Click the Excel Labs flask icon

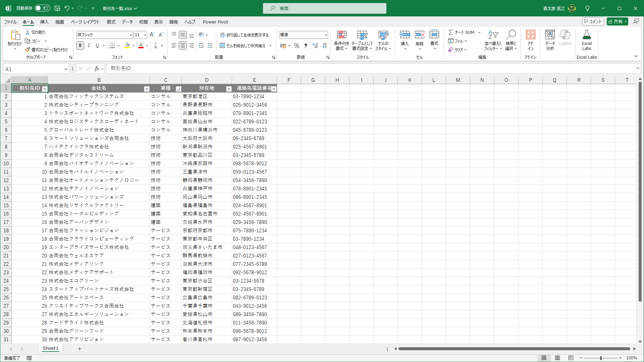(587, 35)
